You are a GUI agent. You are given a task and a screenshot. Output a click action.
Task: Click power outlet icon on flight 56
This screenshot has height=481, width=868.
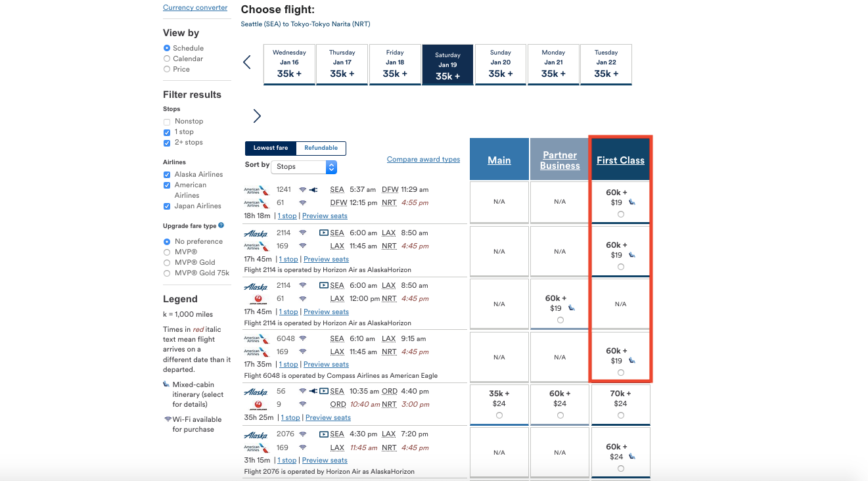[313, 391]
